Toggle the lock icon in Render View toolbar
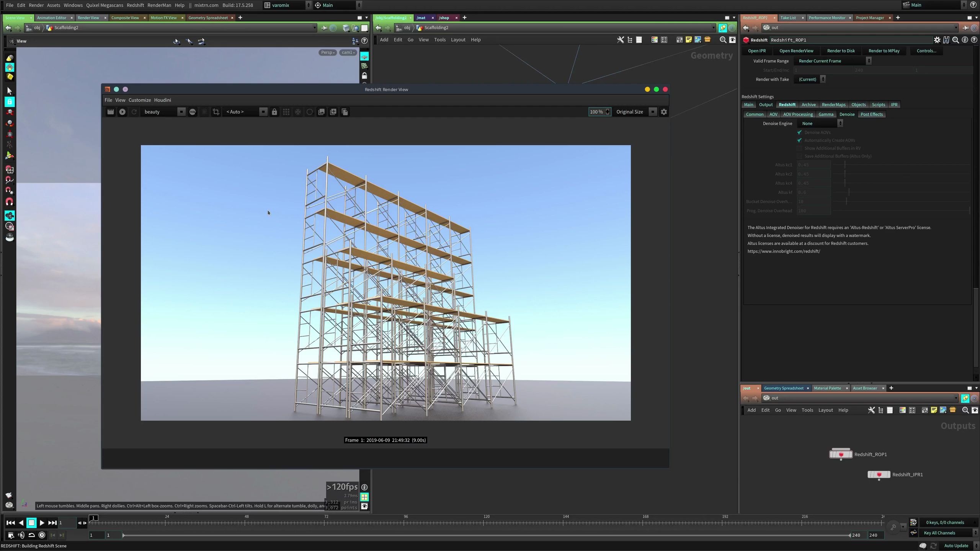980x551 pixels. click(x=274, y=112)
